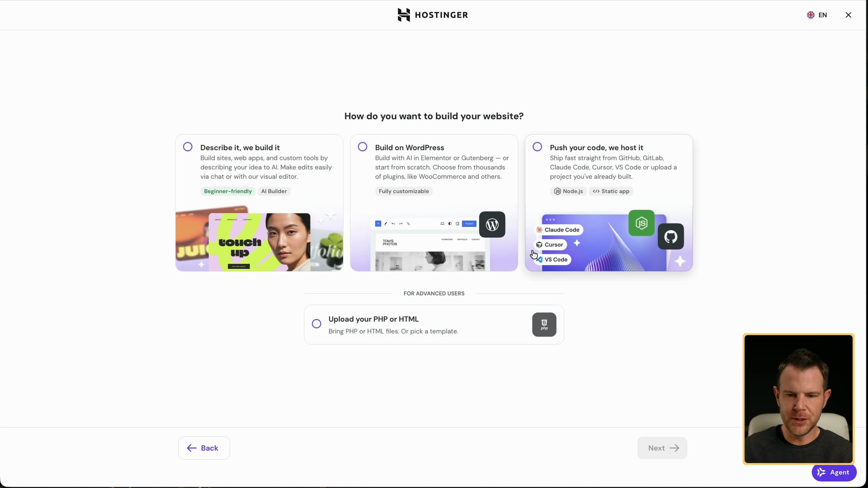This screenshot has width=868, height=488.
Task: Select the 'Build on WordPress' radio button
Action: pos(362,147)
